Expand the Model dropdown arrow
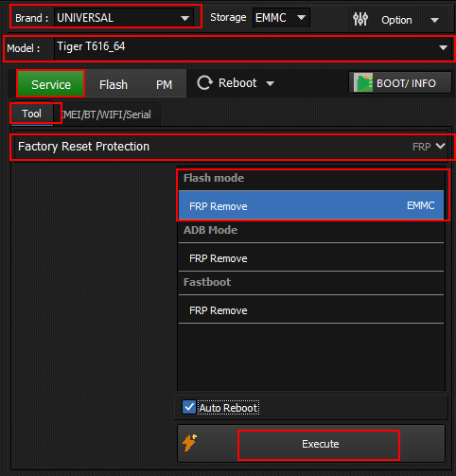The height and width of the screenshot is (476, 456). 443,47
